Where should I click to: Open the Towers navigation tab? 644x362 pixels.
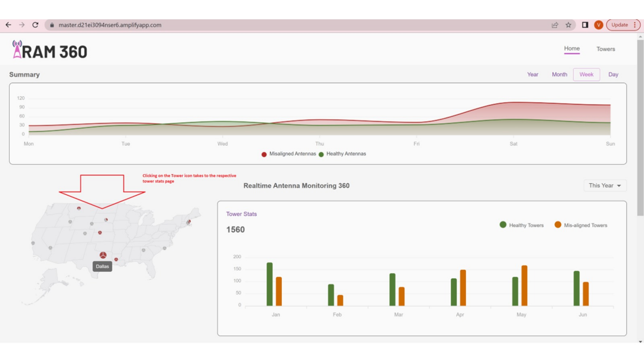pyautogui.click(x=605, y=49)
